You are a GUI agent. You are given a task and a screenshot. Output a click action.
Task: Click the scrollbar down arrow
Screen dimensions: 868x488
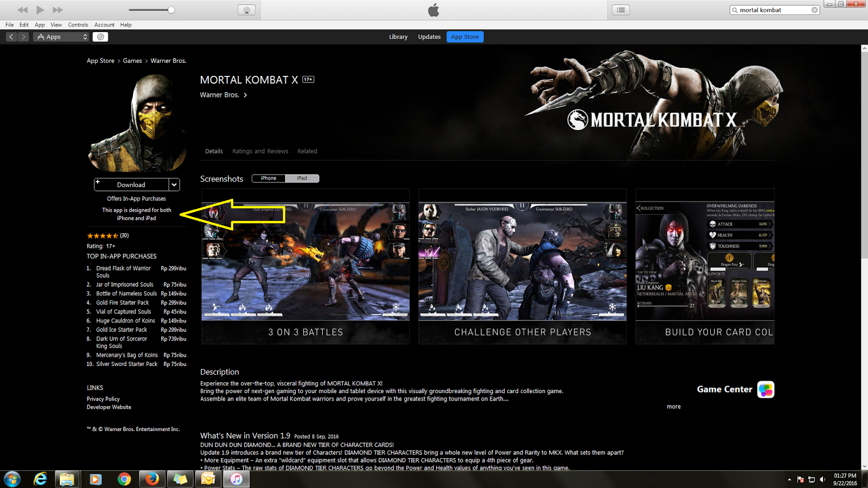coord(864,466)
